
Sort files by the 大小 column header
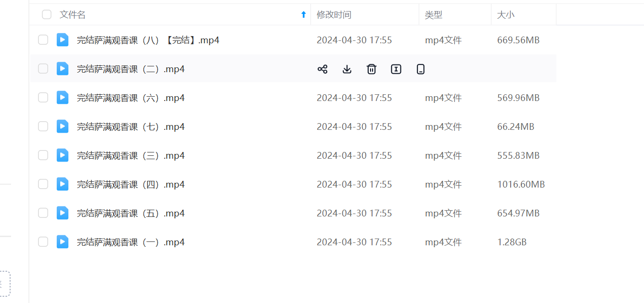pos(506,15)
